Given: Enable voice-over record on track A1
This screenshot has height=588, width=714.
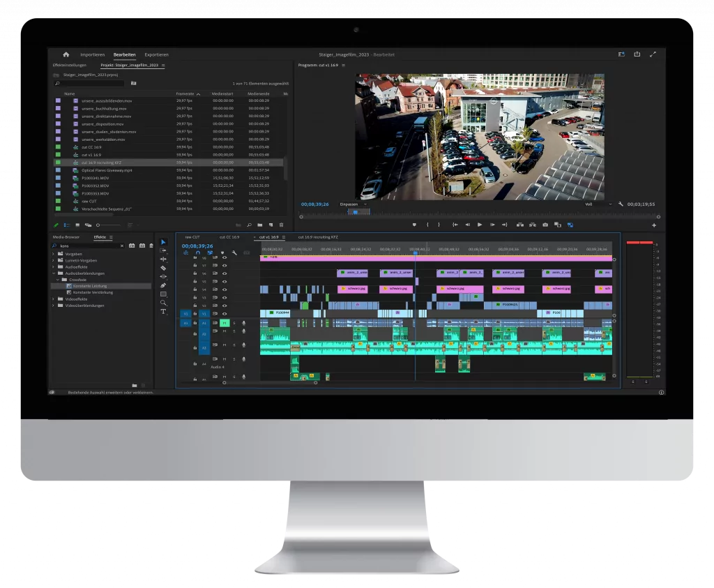Looking at the screenshot, I should [x=243, y=323].
